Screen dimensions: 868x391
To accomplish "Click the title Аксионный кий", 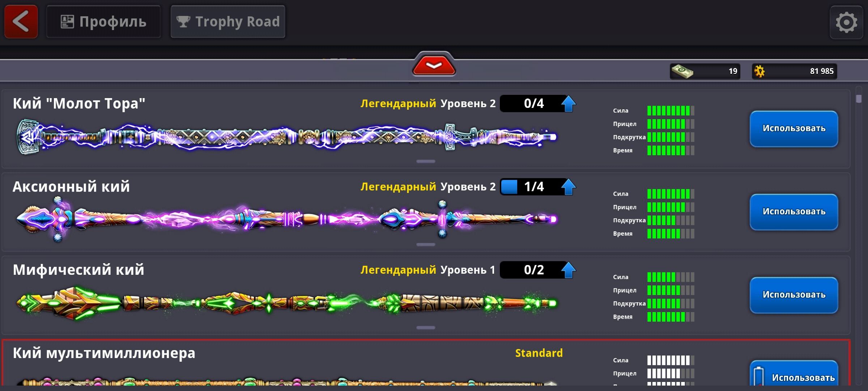I will pyautogui.click(x=71, y=187).
